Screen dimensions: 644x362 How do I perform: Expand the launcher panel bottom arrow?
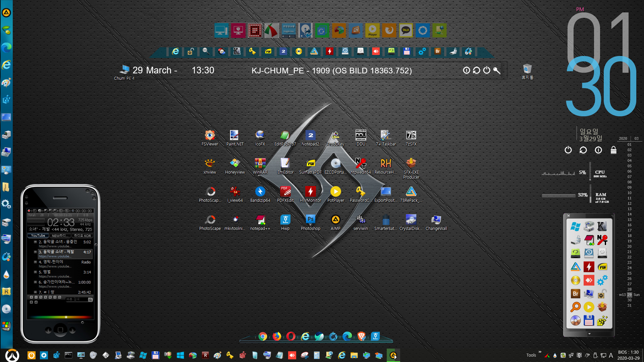point(589,334)
